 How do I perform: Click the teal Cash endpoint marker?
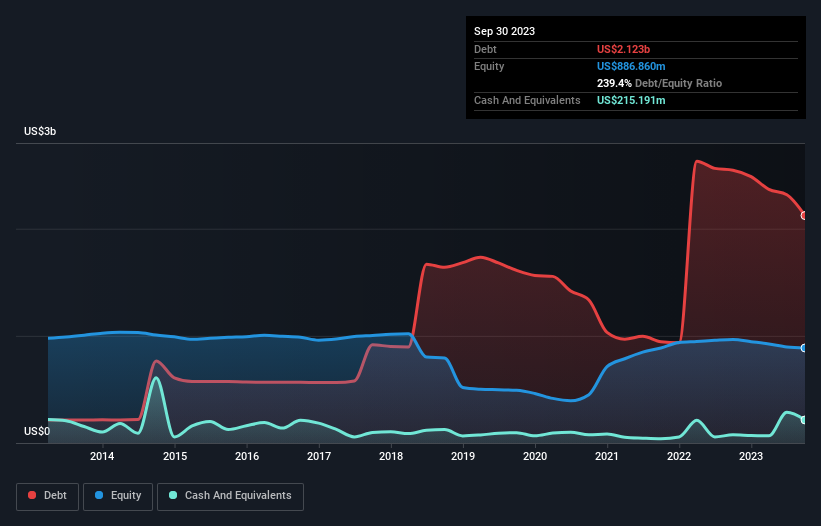pos(804,420)
